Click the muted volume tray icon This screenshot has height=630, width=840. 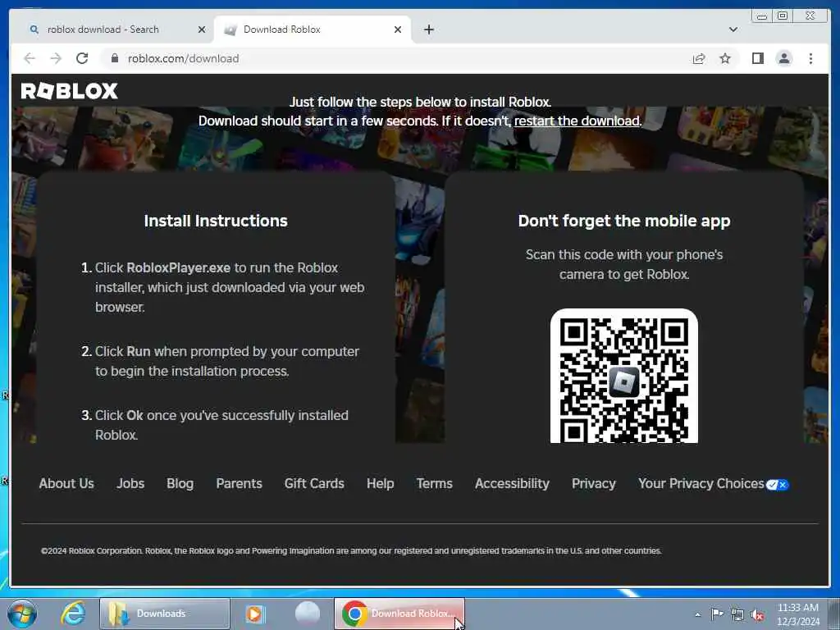click(x=757, y=614)
